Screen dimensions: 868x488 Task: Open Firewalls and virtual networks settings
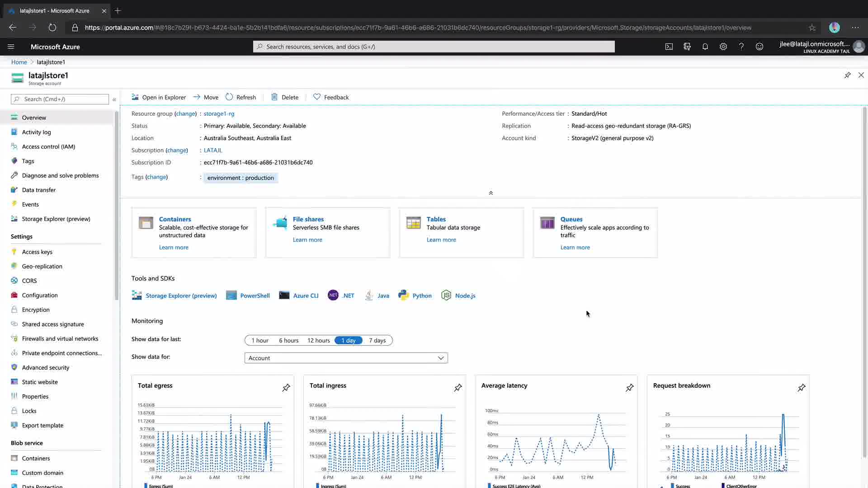click(60, 338)
